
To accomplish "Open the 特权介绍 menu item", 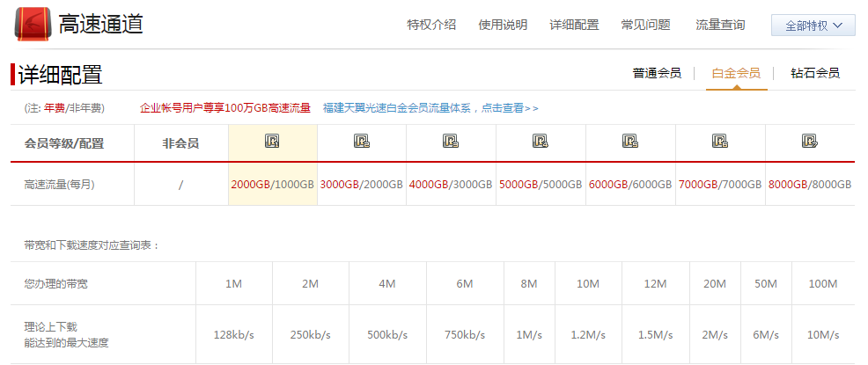I will click(x=431, y=25).
